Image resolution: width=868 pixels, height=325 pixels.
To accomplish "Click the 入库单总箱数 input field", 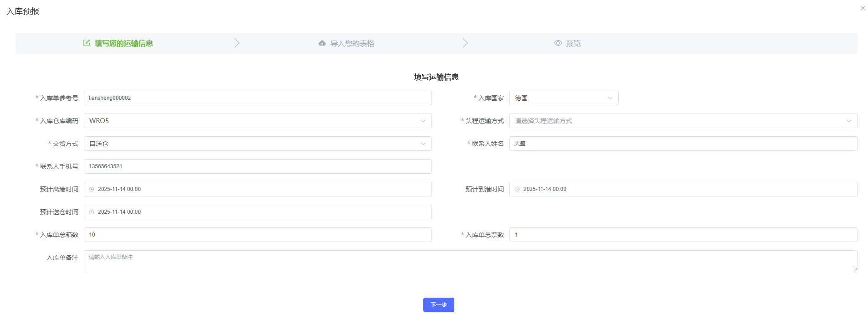I will [x=257, y=235].
